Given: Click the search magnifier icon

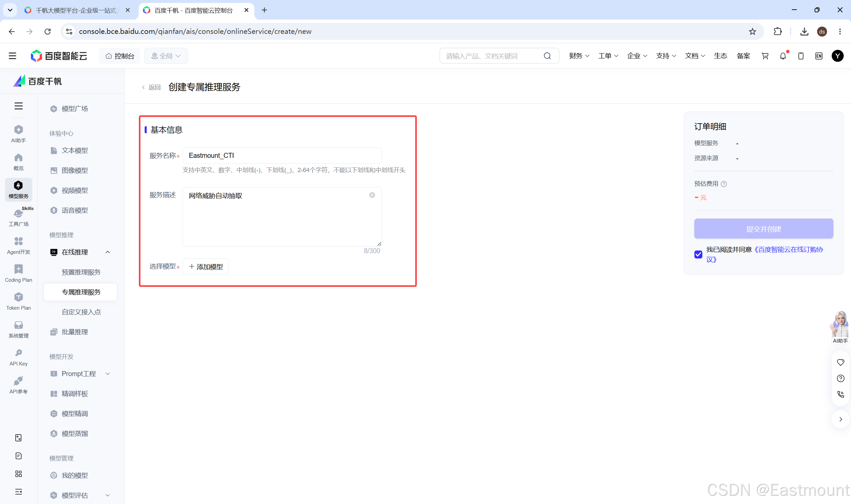Looking at the screenshot, I should pos(547,56).
